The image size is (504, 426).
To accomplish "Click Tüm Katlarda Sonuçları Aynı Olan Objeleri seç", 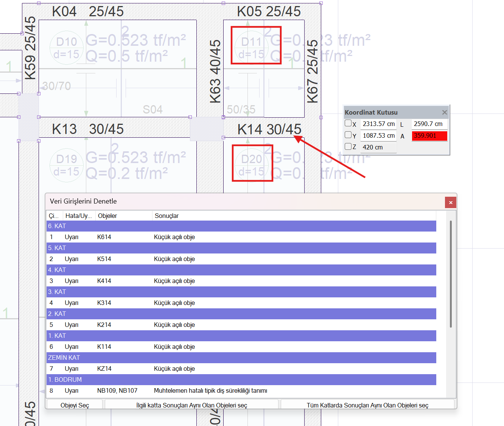I will (x=367, y=405).
